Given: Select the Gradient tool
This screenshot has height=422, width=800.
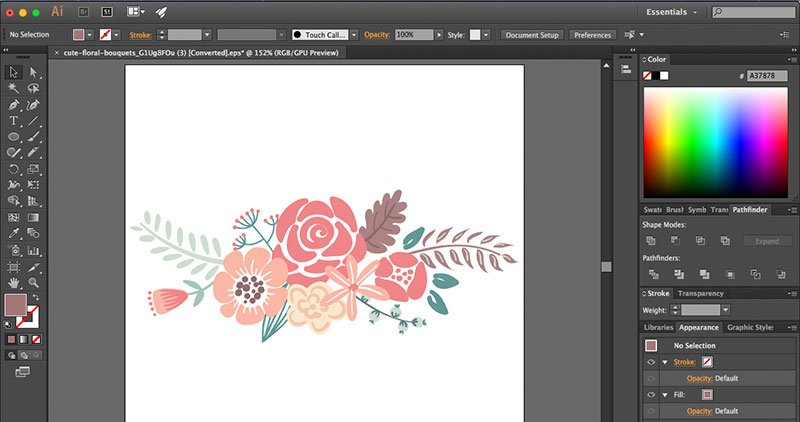Looking at the screenshot, I should pyautogui.click(x=34, y=217).
